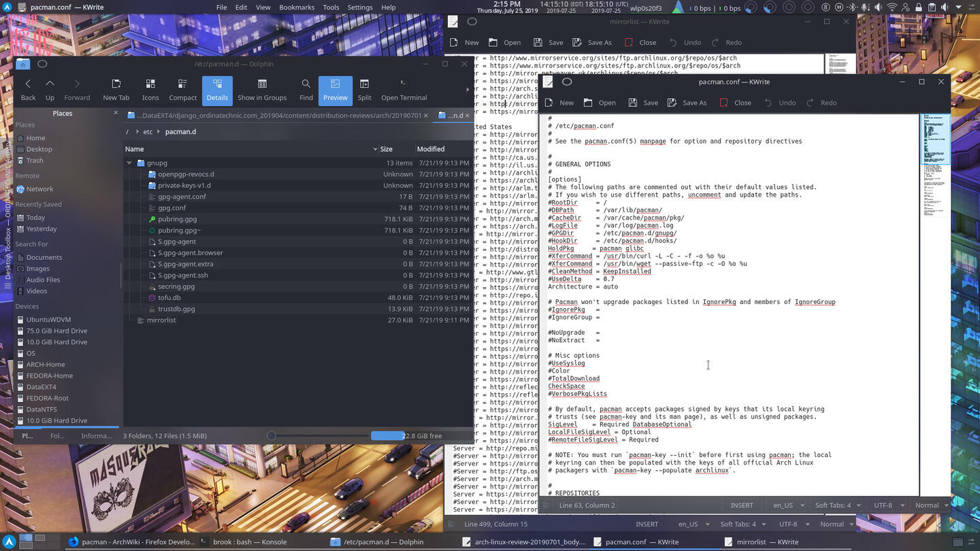Click Save As in mirrorlist KWrite toolbar
Image resolution: width=980 pixels, height=551 pixels.
[x=592, y=42]
